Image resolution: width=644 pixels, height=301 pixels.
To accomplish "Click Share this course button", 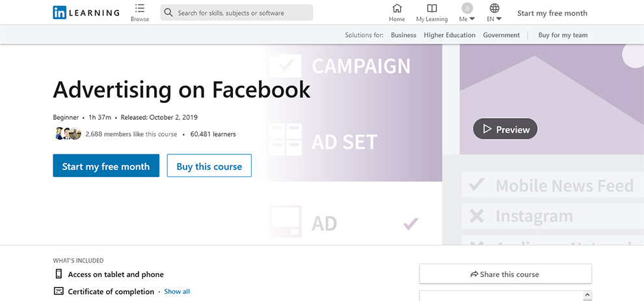I will pos(505,274).
